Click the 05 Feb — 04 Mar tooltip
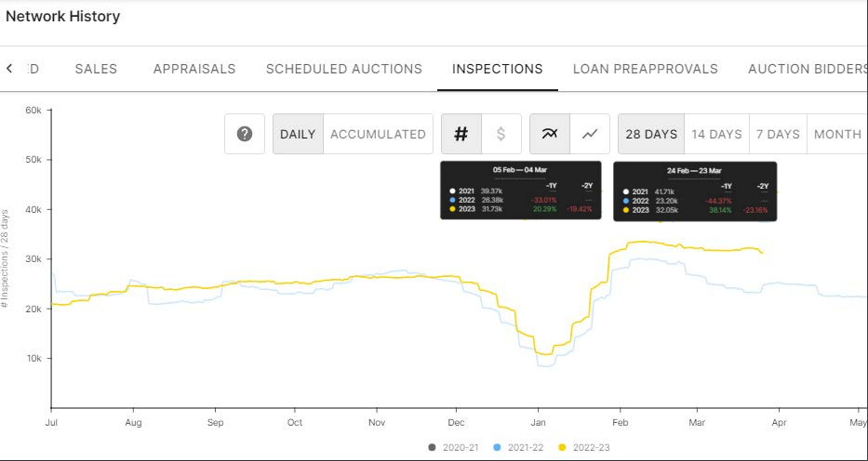868x461 pixels. click(522, 191)
